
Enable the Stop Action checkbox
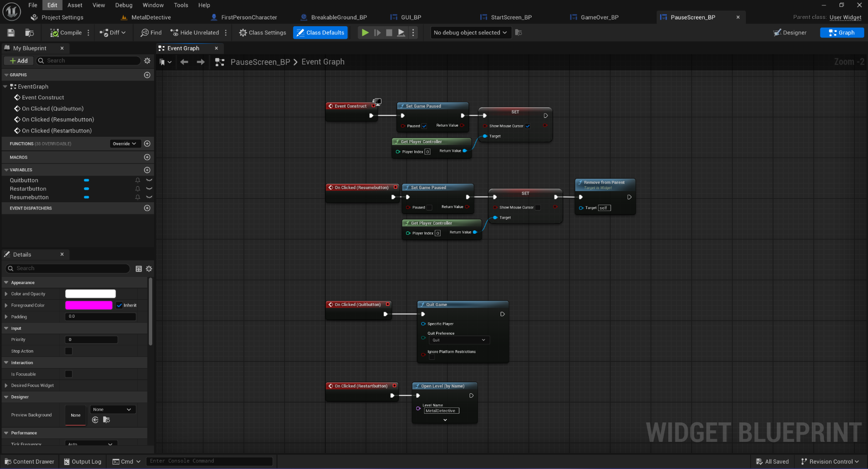pos(69,351)
